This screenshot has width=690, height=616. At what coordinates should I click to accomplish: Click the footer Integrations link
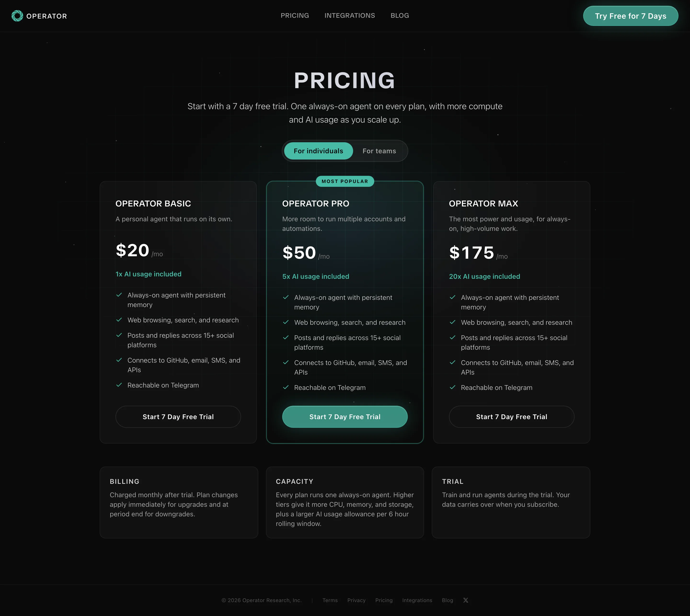click(417, 600)
